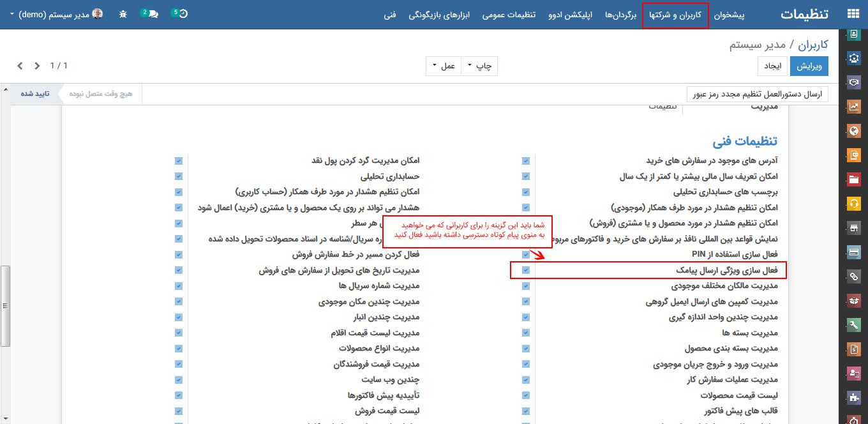Open the gray shop point-of-sale app in the sidebar

(x=854, y=228)
